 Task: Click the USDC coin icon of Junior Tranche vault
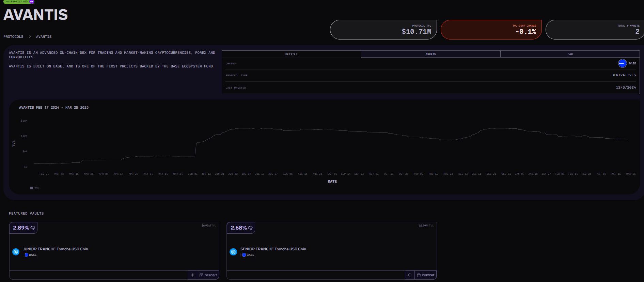pos(16,252)
